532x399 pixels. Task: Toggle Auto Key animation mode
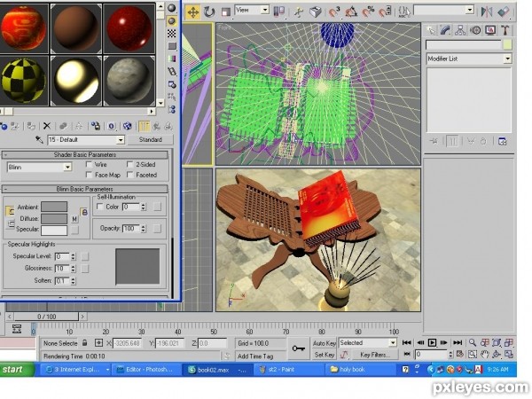(x=324, y=343)
